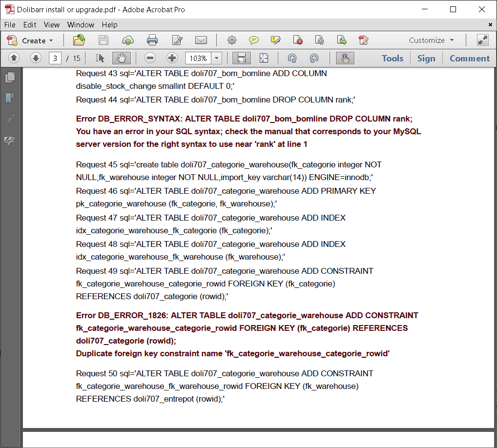Open the Bookmarks panel
Viewport: 497px width, 448px height.
coord(10,99)
